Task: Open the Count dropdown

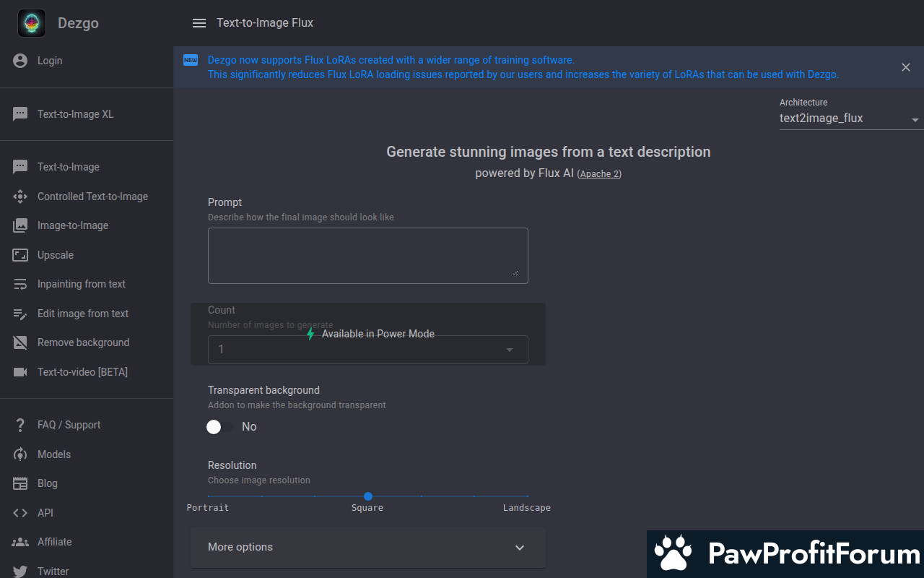Action: click(x=368, y=350)
